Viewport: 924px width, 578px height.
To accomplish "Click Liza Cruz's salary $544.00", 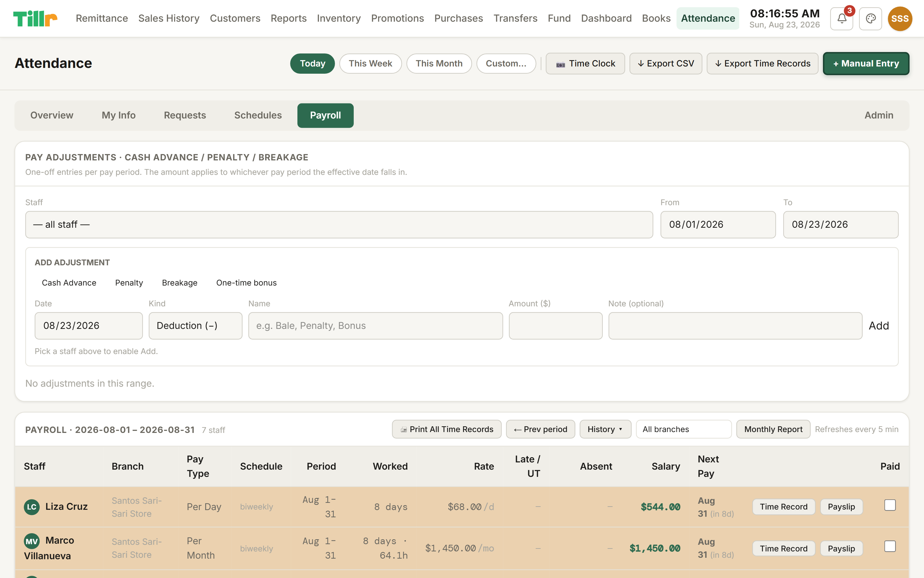I will (660, 507).
